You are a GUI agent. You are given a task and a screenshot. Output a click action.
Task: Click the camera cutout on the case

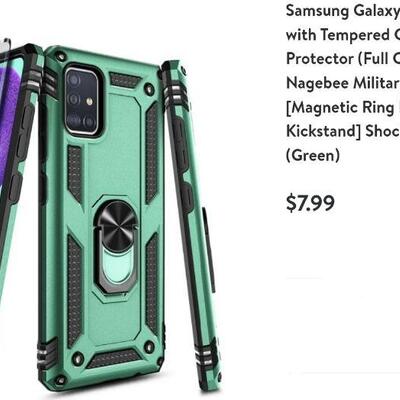pyautogui.click(x=83, y=100)
